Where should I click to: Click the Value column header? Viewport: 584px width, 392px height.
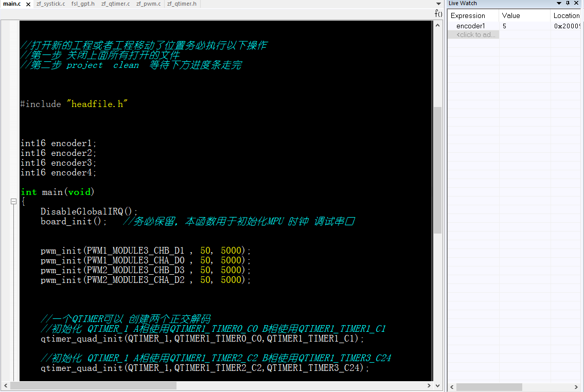(x=524, y=15)
